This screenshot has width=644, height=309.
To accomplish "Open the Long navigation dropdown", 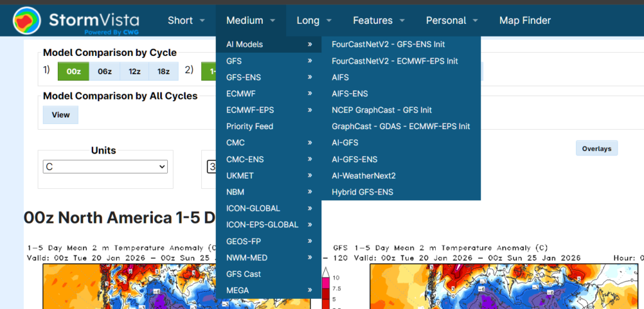I will coord(314,21).
